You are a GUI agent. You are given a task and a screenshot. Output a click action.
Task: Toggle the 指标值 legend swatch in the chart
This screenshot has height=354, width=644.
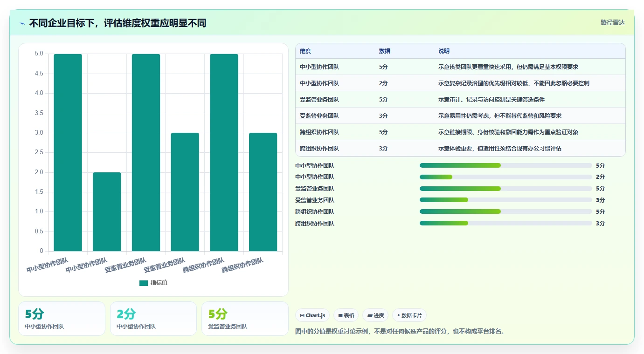point(144,283)
